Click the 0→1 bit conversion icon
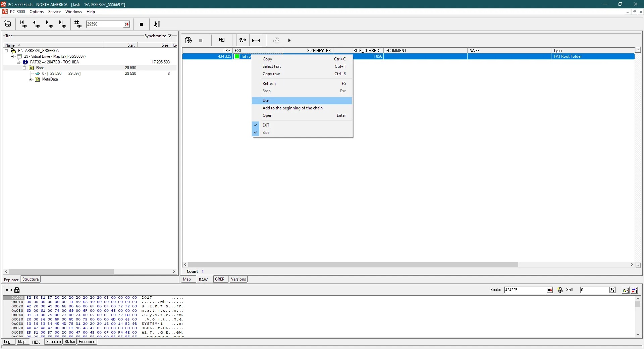This screenshot has width=644, height=349. click(x=9, y=290)
